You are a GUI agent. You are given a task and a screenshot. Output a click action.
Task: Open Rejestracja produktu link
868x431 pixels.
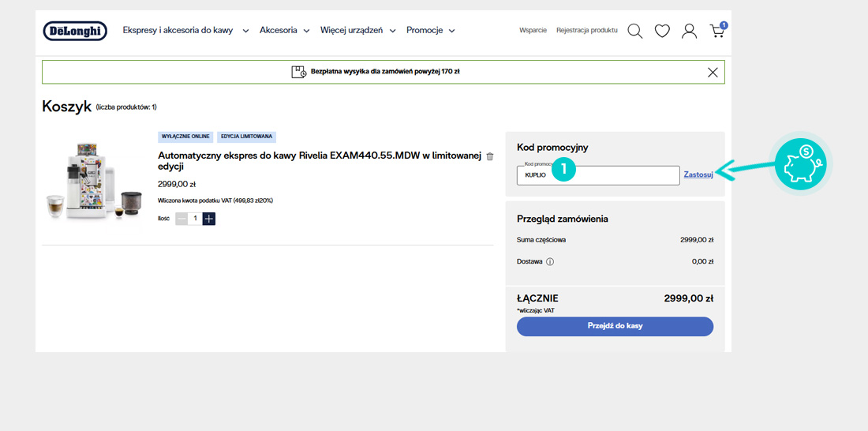pyautogui.click(x=586, y=31)
